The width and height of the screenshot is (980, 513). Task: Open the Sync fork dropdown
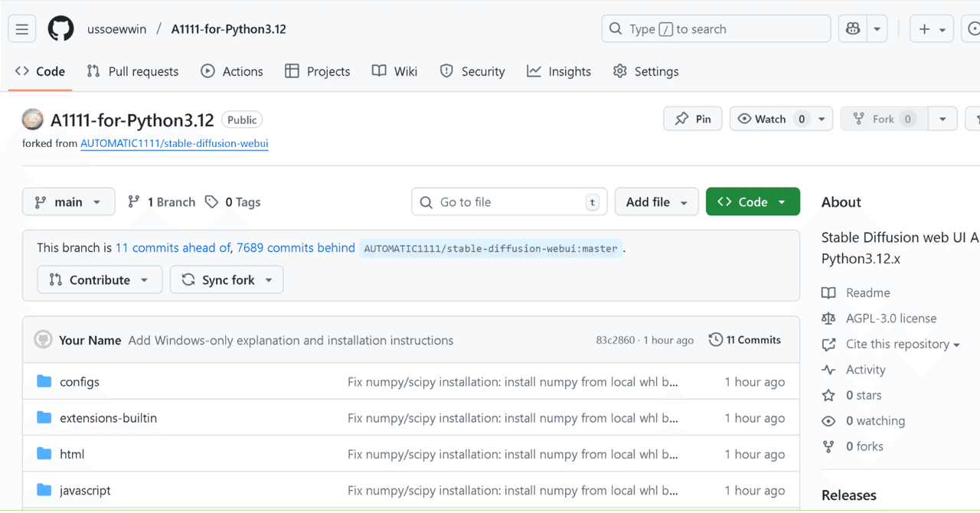point(227,279)
